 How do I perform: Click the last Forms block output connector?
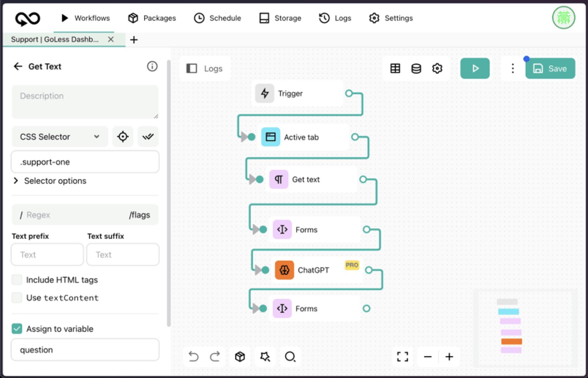coord(367,308)
